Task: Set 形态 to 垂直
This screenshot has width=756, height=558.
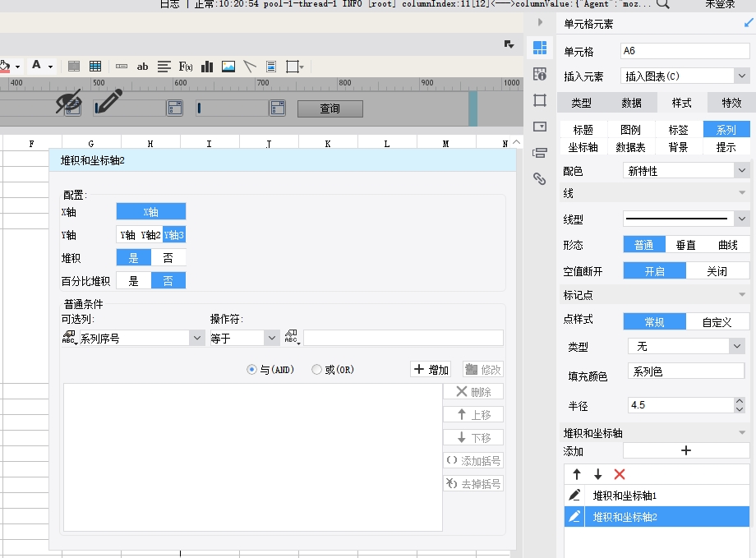Action: pos(686,245)
